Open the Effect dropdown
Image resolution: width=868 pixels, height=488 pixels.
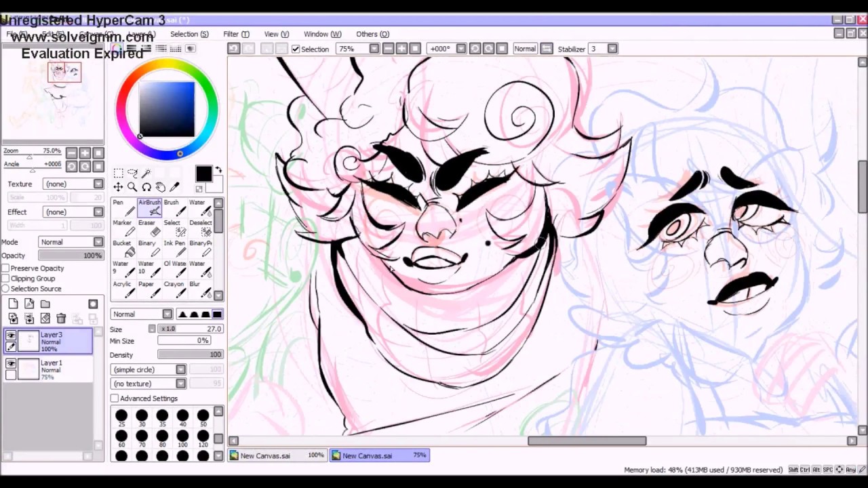pyautogui.click(x=73, y=212)
